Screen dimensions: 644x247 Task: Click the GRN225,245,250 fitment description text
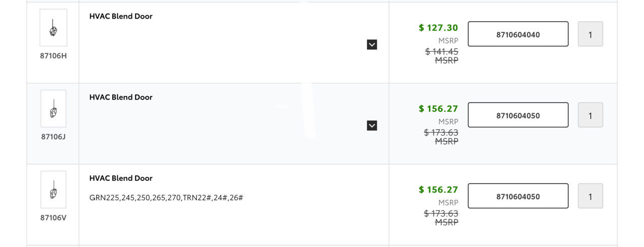tap(166, 198)
